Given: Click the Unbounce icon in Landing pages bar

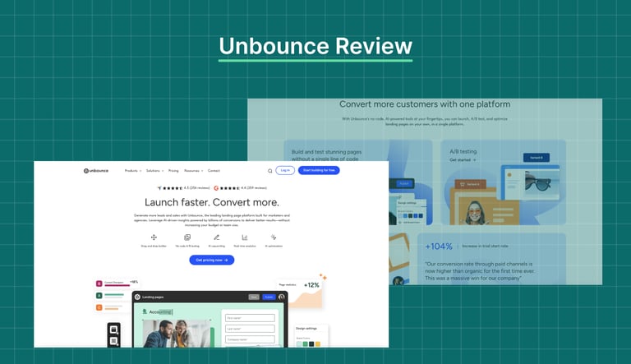Looking at the screenshot, I should pos(138,297).
